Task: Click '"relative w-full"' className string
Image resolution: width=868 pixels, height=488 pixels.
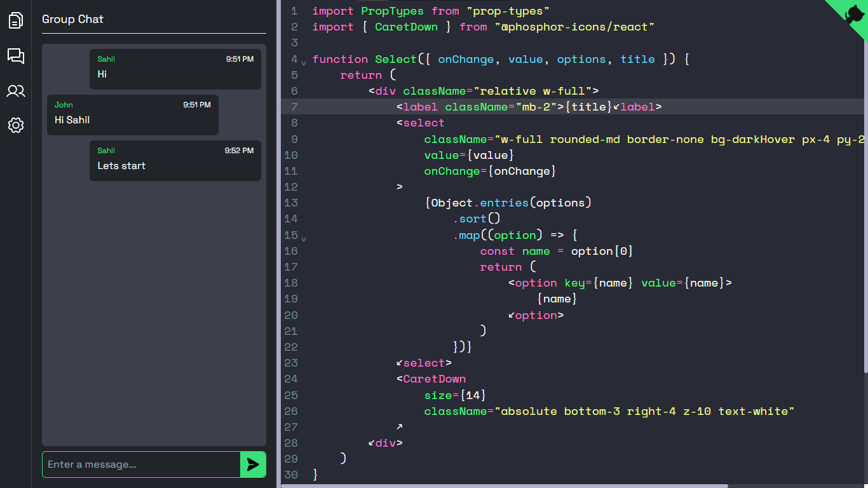Action: pos(532,91)
